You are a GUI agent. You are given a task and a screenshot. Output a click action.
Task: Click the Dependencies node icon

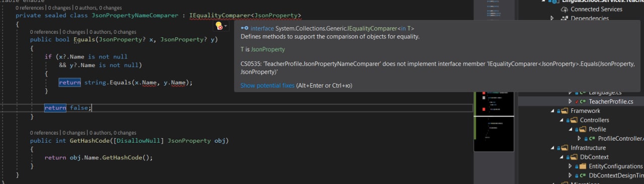(565, 19)
